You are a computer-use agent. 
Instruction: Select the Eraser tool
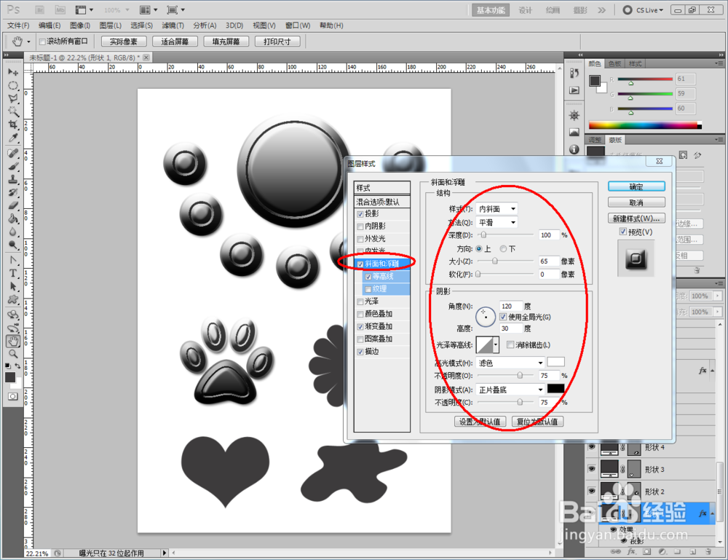coord(13,205)
